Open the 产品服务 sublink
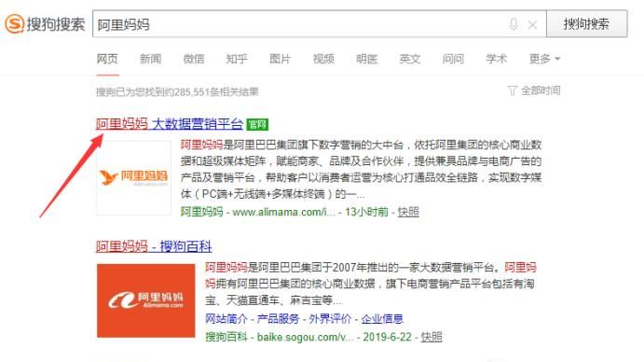Screen dimensions: 644x362 coord(278,319)
